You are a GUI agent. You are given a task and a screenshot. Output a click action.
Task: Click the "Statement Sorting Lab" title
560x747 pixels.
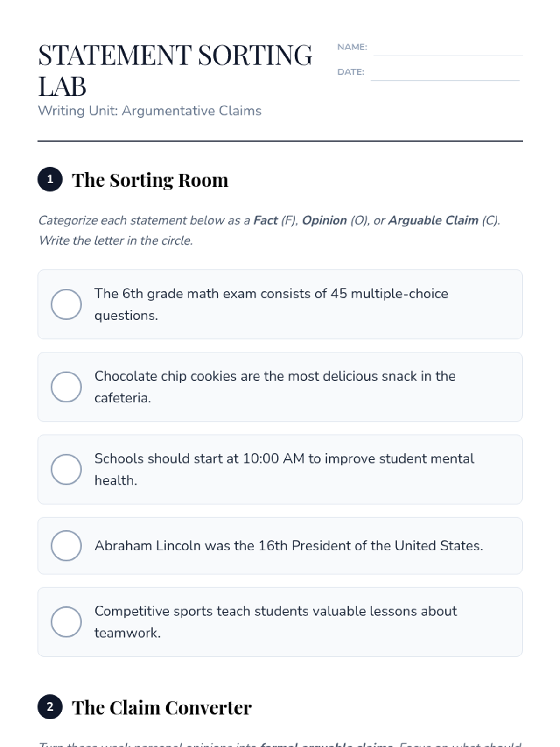point(175,70)
